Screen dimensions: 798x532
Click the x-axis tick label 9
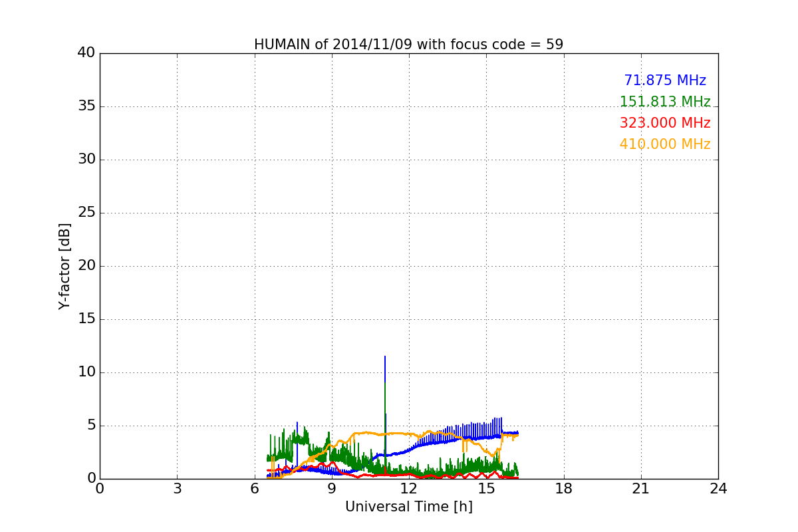(332, 489)
